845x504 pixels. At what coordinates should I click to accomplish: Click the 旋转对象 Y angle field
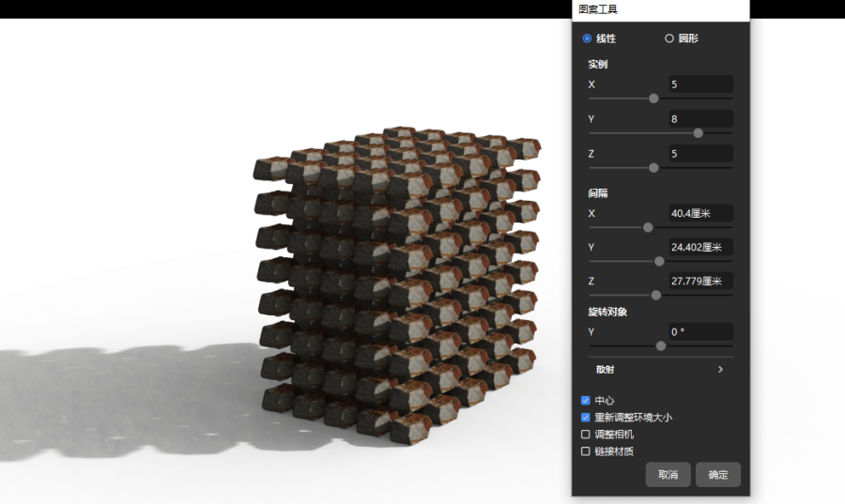click(699, 331)
